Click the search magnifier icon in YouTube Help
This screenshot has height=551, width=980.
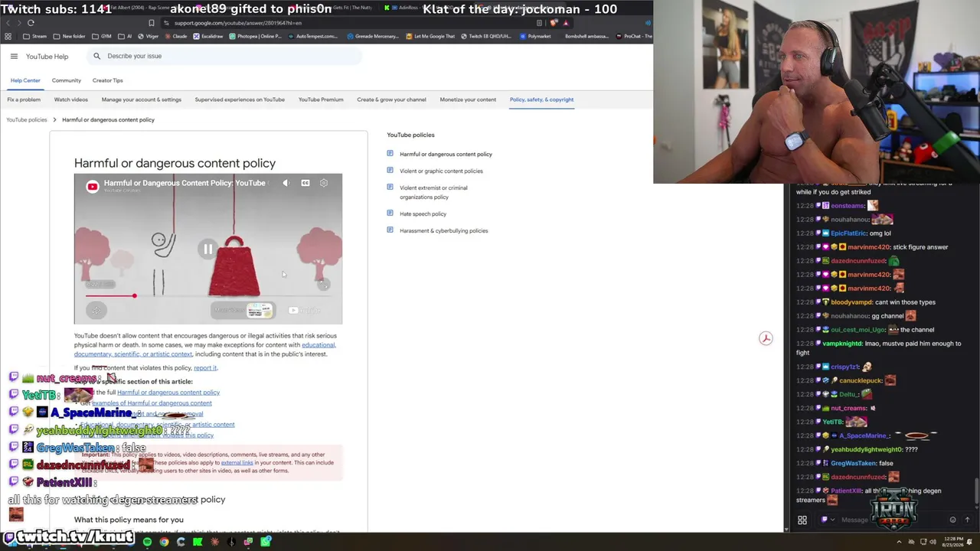click(96, 56)
